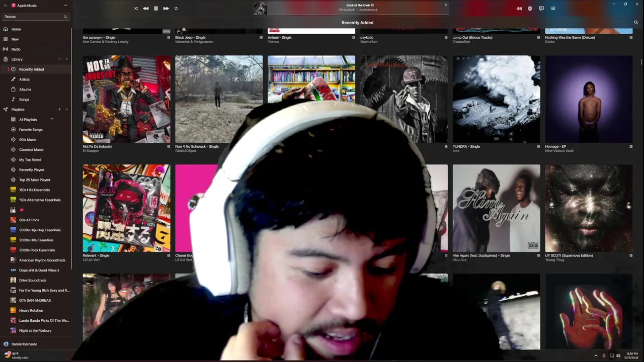The height and width of the screenshot is (362, 644).
Task: Open the Him Again single cover
Action: click(x=497, y=208)
